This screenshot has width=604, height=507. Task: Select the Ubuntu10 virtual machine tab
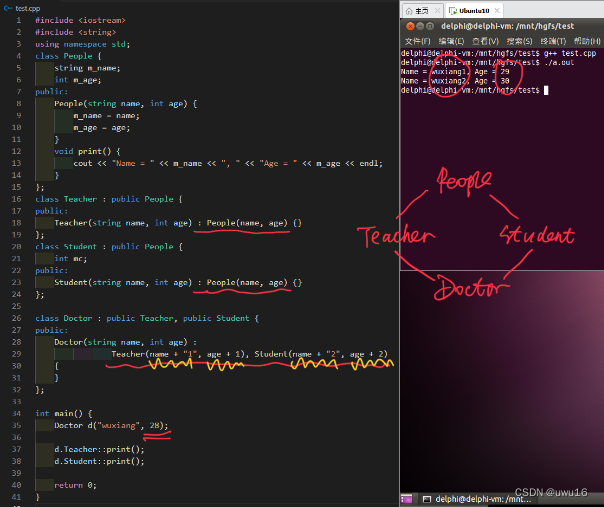click(x=474, y=11)
